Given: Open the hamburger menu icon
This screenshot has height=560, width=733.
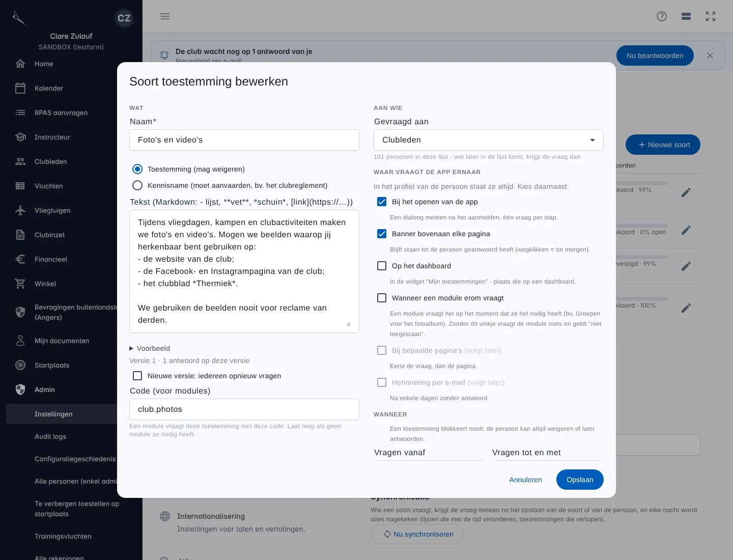Looking at the screenshot, I should (x=165, y=16).
